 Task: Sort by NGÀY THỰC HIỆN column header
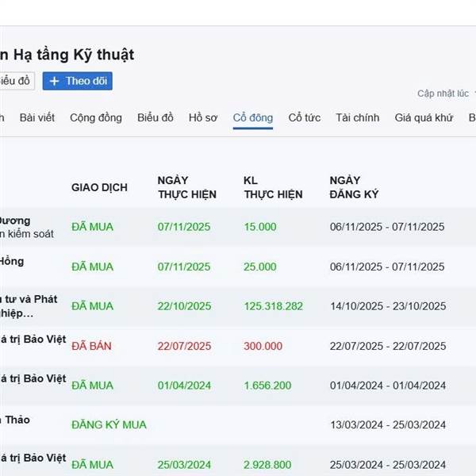tap(185, 187)
